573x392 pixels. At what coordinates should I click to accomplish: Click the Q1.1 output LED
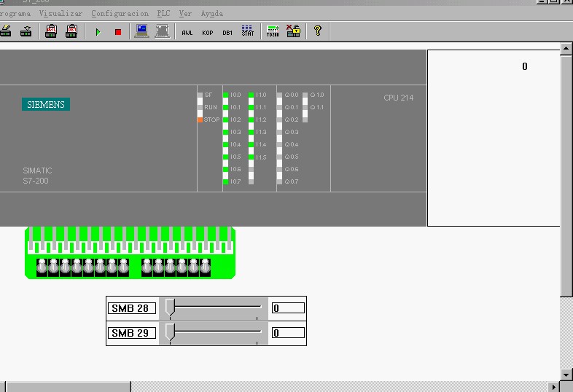coord(305,107)
